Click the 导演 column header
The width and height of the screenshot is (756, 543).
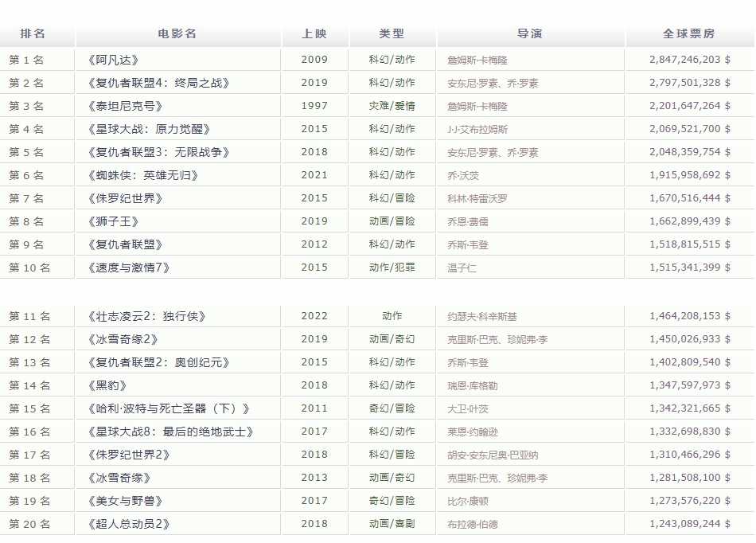[530, 33]
